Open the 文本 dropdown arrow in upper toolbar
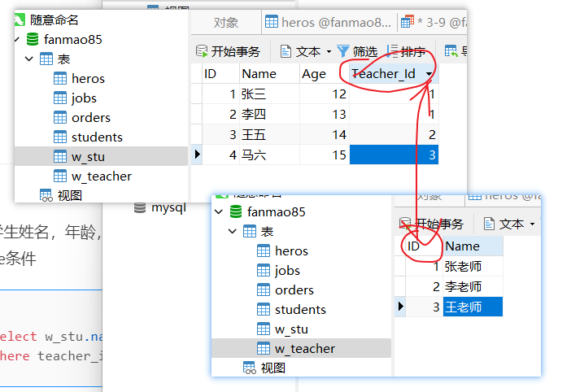The height and width of the screenshot is (392, 571). [329, 52]
